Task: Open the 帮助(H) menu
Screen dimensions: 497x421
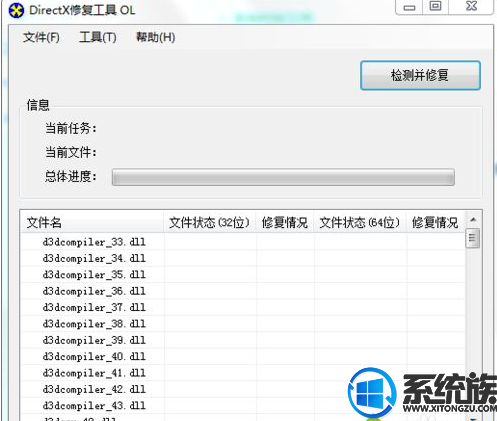Action: 155,37
